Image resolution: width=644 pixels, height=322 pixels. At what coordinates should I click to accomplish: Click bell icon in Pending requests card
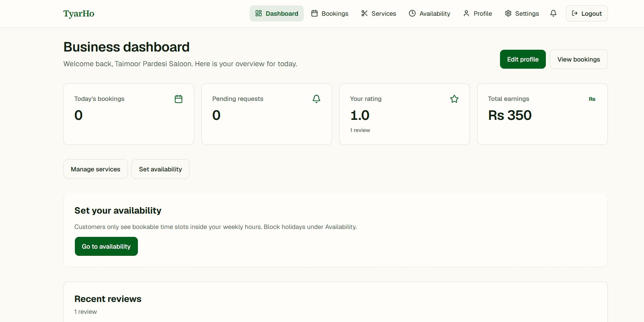click(317, 99)
